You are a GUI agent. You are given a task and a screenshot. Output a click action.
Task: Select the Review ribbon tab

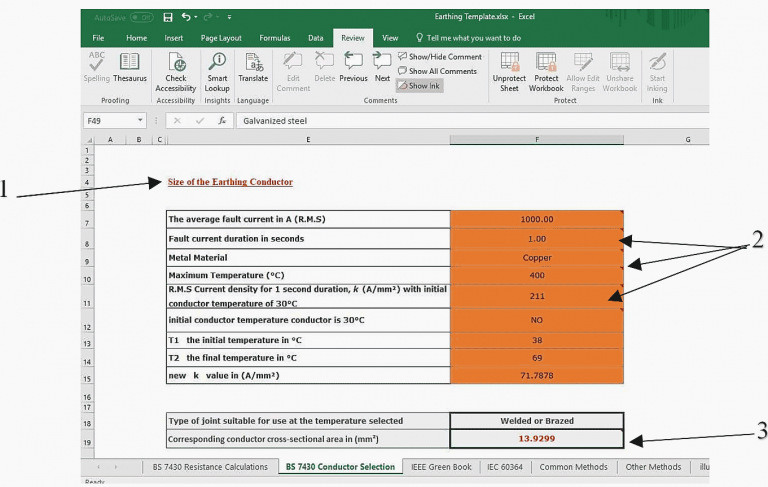point(353,38)
